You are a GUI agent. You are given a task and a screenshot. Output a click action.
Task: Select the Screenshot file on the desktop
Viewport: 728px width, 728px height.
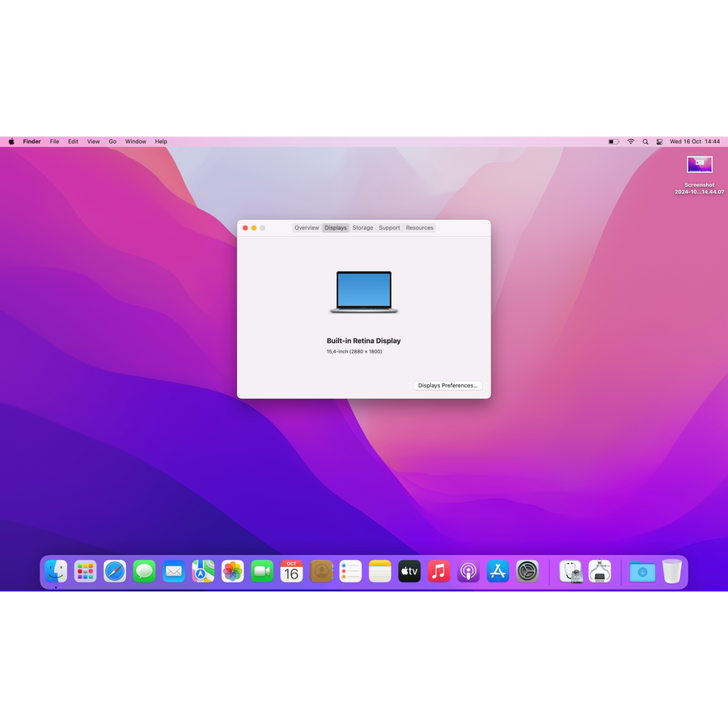pyautogui.click(x=700, y=166)
